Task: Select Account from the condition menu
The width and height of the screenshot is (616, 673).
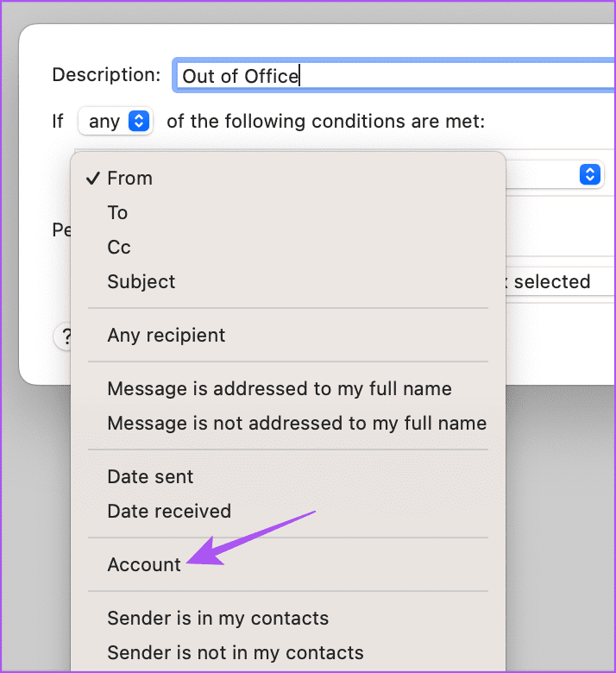Action: (288, 565)
